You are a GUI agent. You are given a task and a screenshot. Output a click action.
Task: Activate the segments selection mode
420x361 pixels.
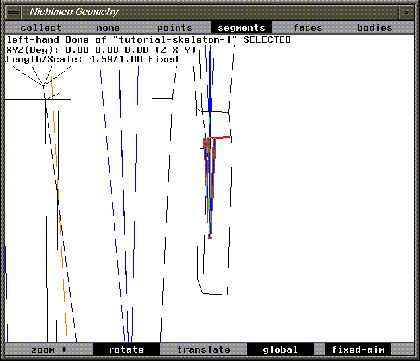point(241,27)
